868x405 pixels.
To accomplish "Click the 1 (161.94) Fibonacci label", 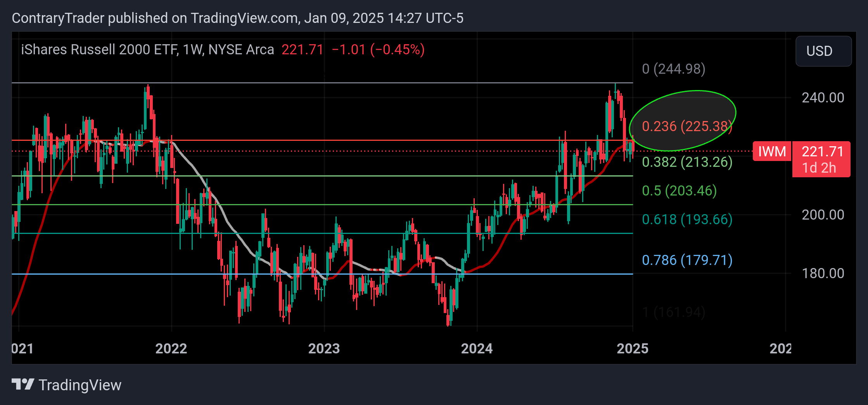I will 673,312.
